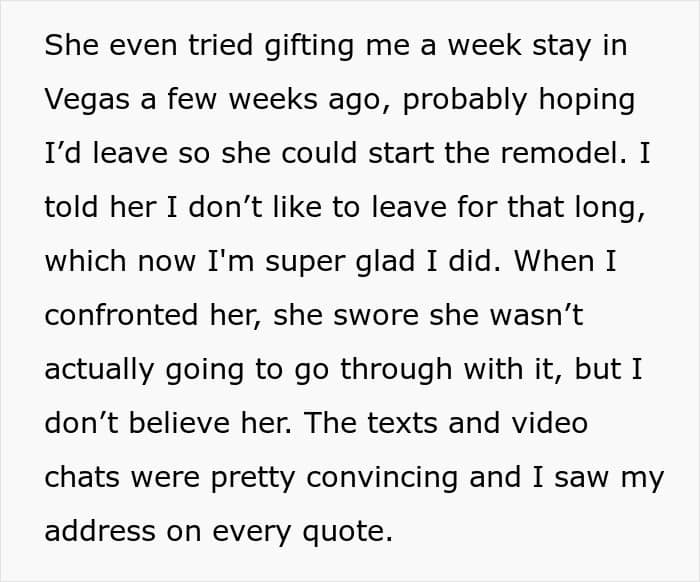Click the word "confronted"

[121, 315]
